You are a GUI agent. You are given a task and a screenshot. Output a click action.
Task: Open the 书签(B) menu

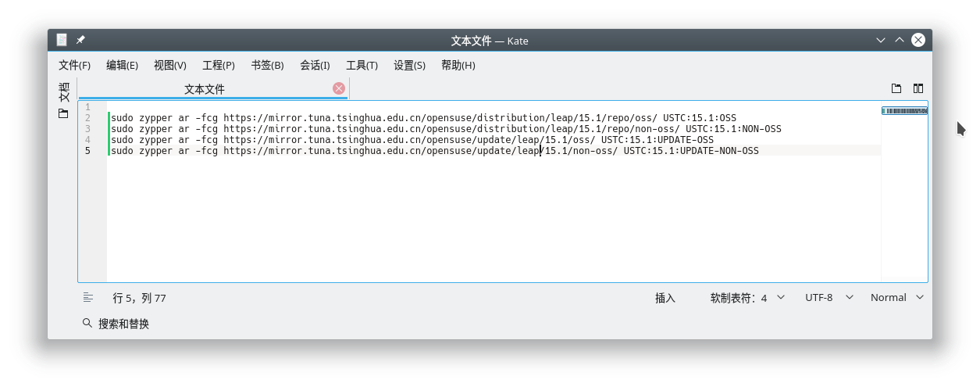tap(267, 65)
